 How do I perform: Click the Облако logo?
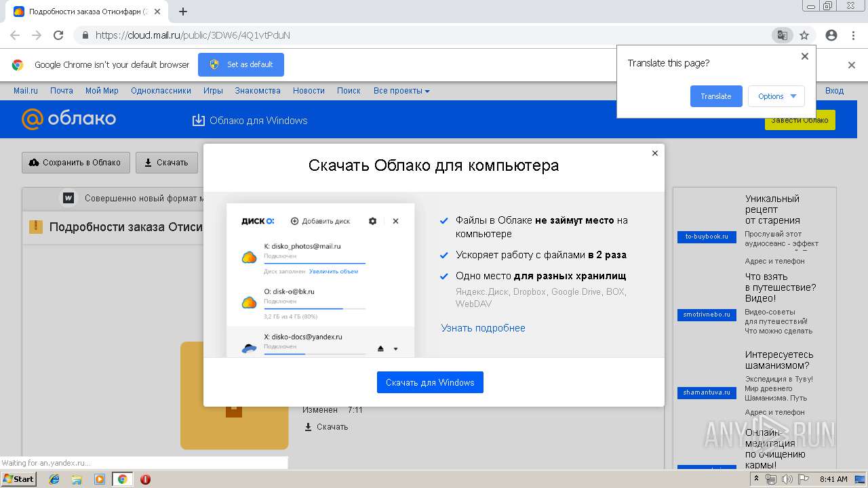pos(69,119)
